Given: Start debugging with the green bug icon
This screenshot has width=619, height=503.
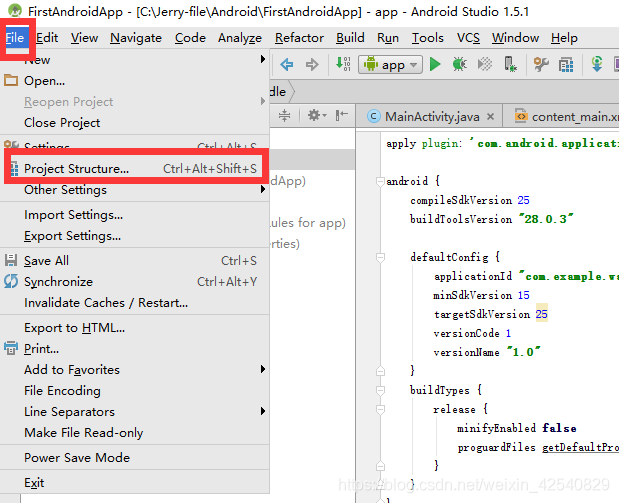Looking at the screenshot, I should point(459,64).
